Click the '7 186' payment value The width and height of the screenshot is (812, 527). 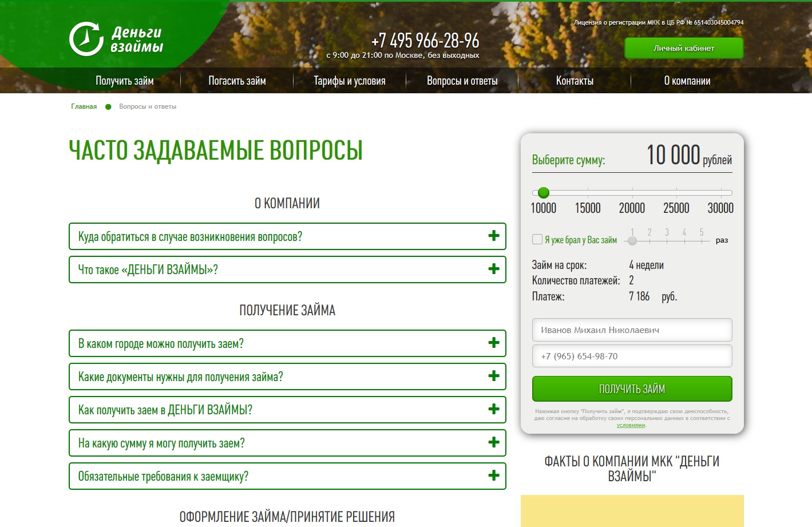pyautogui.click(x=639, y=296)
